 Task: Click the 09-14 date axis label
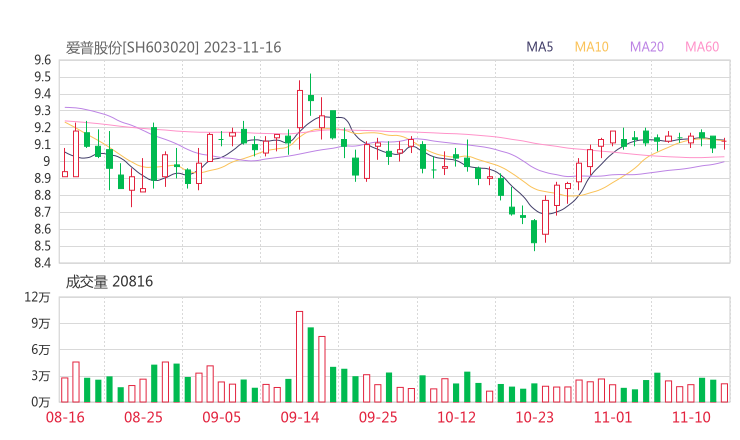coord(300,417)
